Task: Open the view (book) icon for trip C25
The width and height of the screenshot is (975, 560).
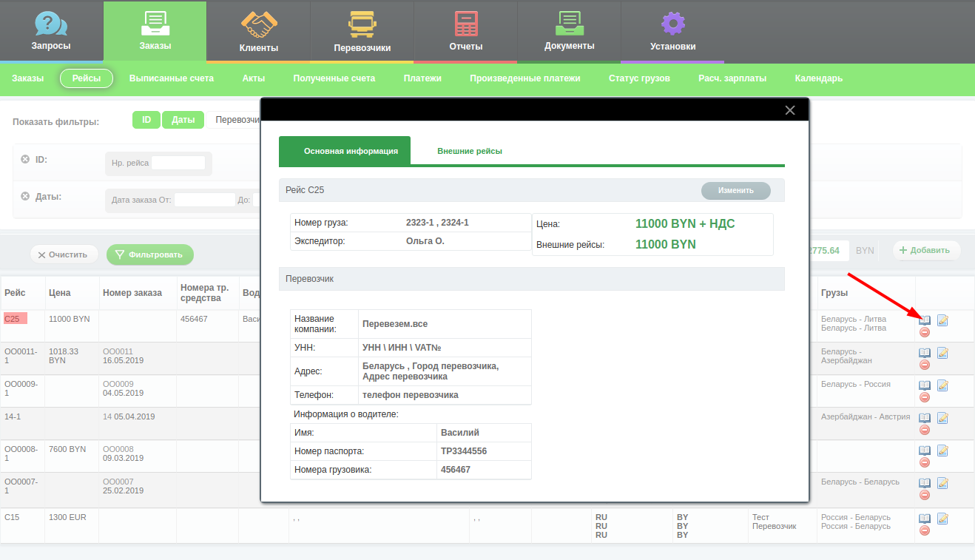Action: [x=925, y=320]
